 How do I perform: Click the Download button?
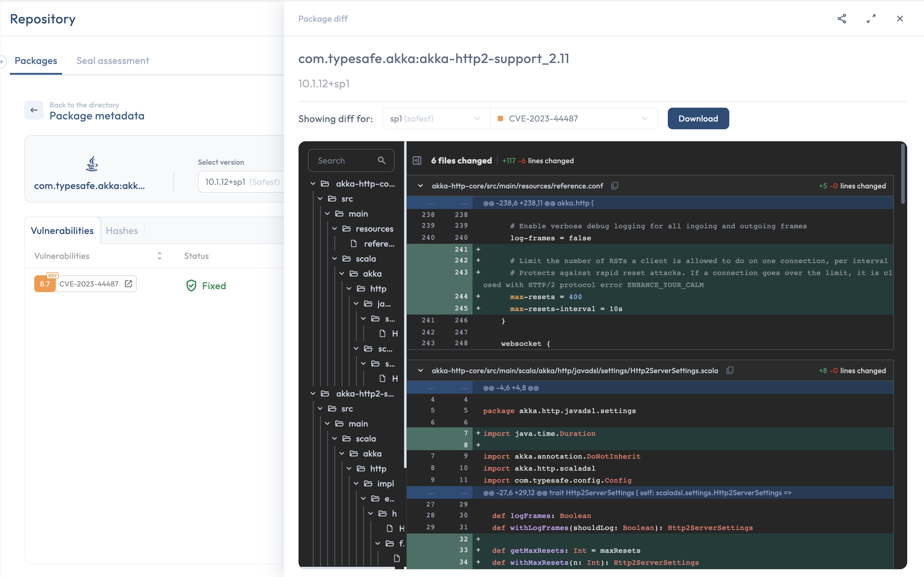(x=698, y=119)
